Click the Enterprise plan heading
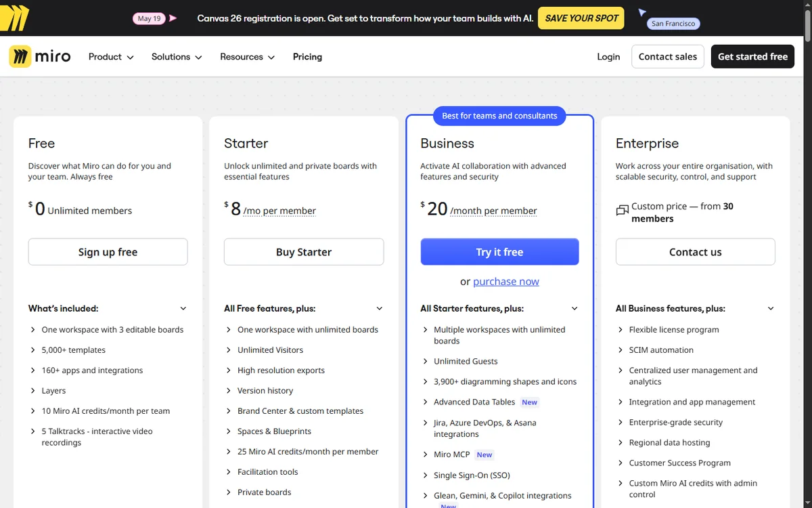The image size is (812, 508). 647,144
